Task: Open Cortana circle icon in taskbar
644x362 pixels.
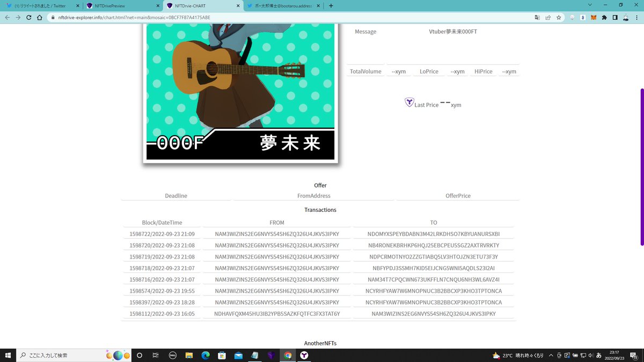Action: coord(140,355)
